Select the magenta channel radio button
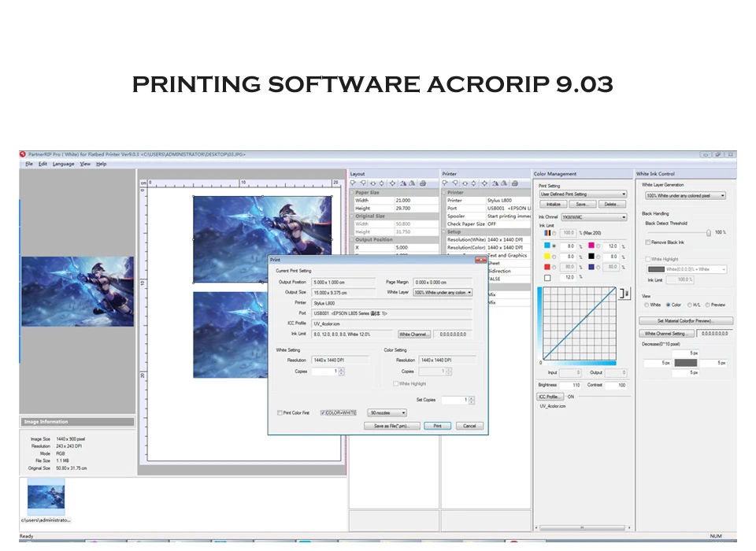756x551 pixels. (x=598, y=246)
